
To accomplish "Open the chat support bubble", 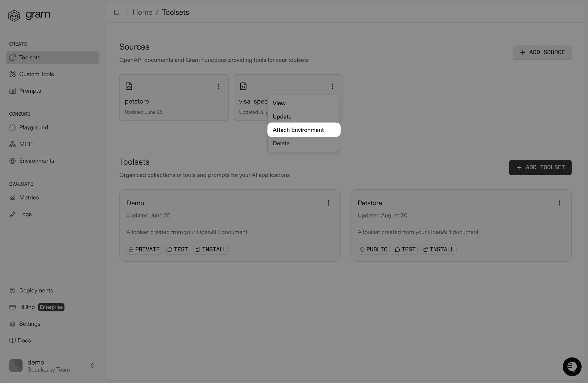I will (x=571, y=366).
